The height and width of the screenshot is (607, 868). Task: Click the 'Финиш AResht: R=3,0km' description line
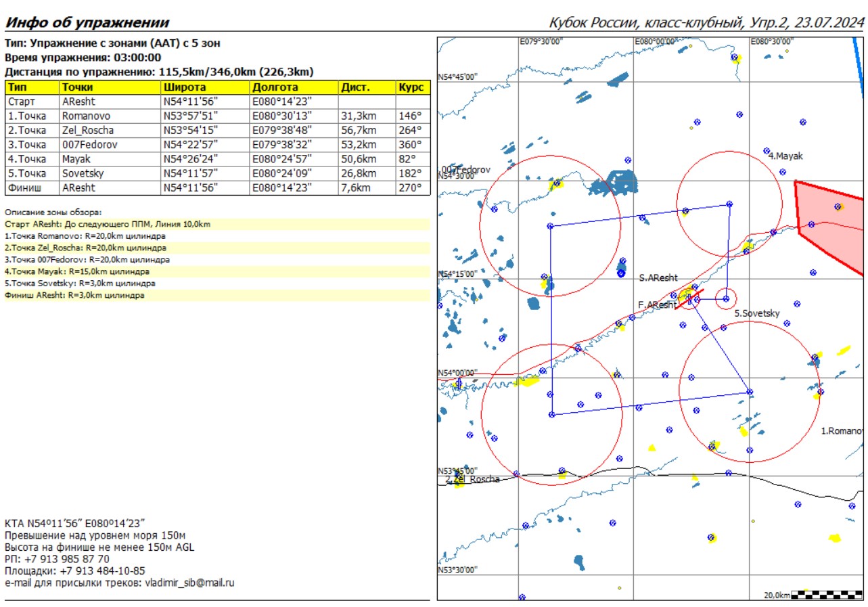tap(76, 296)
